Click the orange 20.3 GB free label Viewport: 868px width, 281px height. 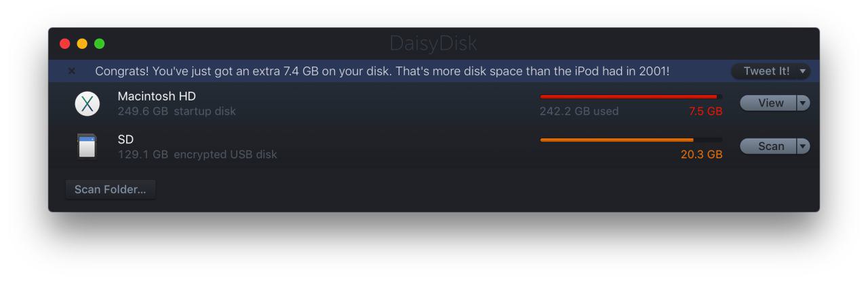(x=701, y=155)
